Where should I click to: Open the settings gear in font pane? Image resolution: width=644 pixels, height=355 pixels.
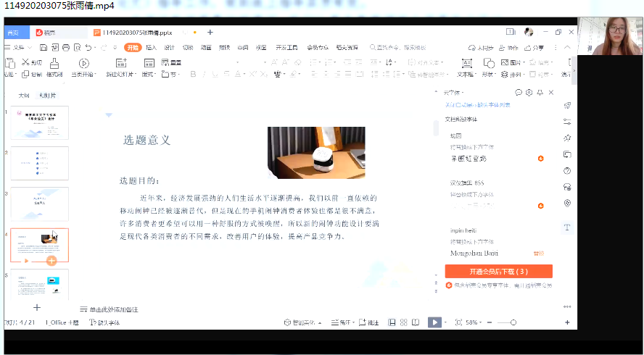tap(529, 93)
